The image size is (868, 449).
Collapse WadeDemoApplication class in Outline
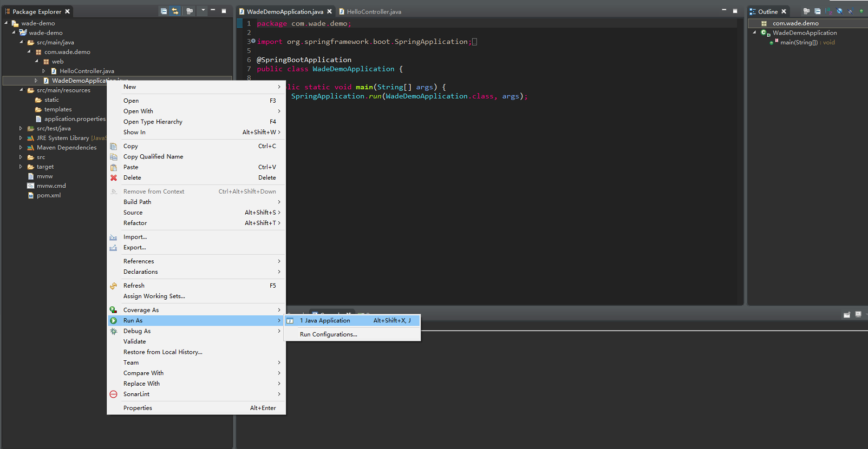tap(754, 32)
